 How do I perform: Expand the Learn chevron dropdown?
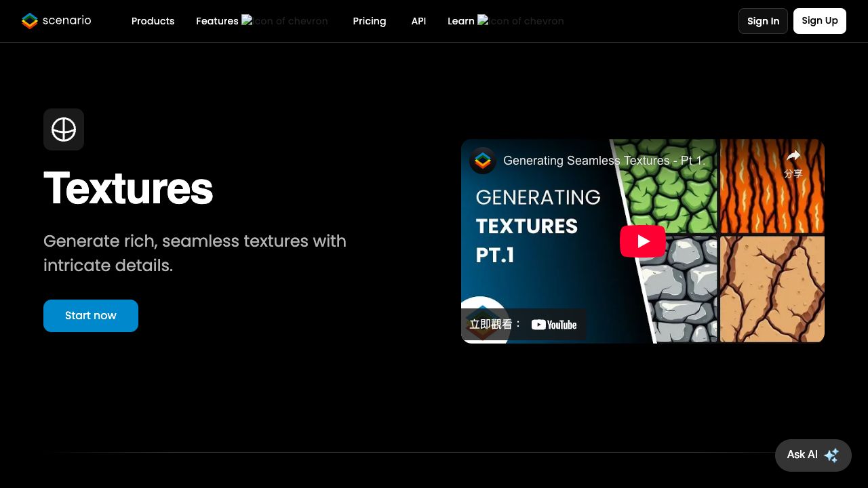tap(483, 21)
